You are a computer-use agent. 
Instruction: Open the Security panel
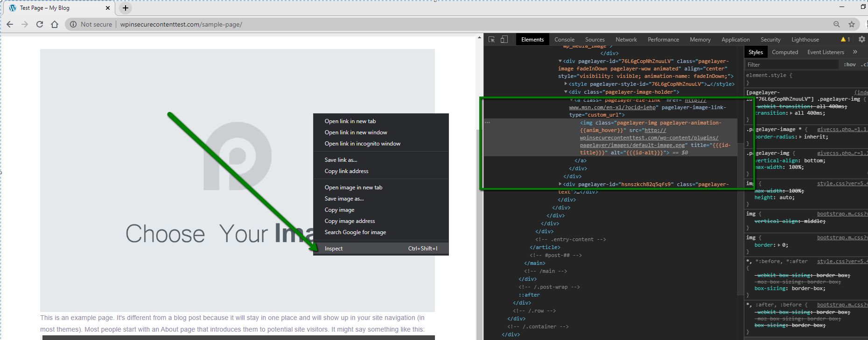coord(770,40)
